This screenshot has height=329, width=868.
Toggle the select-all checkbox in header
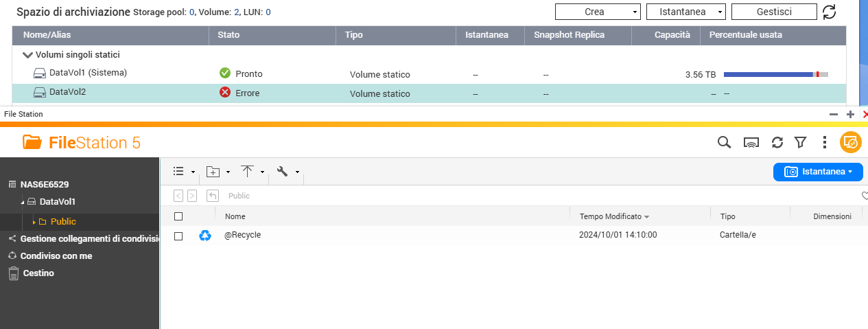pyautogui.click(x=178, y=216)
